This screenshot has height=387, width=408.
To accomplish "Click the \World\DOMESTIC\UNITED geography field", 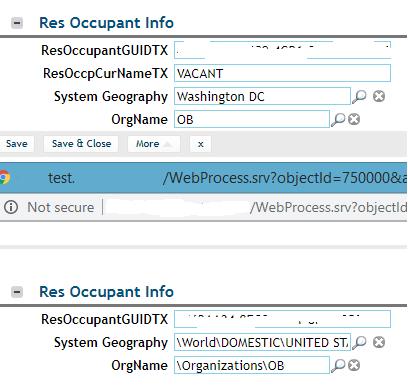I will pos(262,342).
